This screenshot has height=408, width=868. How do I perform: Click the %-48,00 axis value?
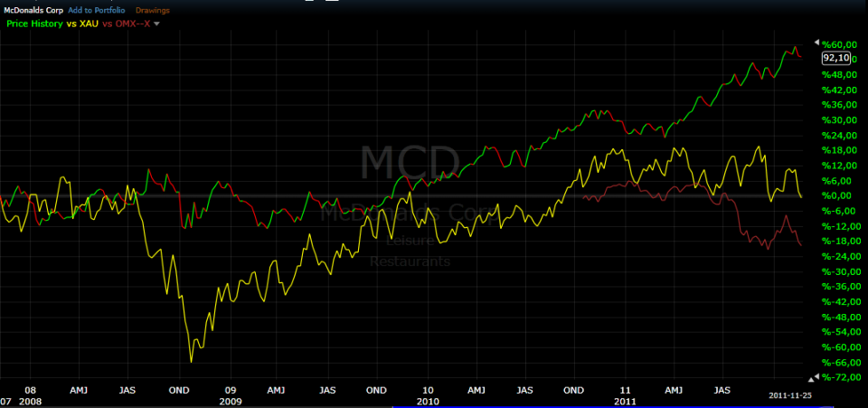point(843,317)
